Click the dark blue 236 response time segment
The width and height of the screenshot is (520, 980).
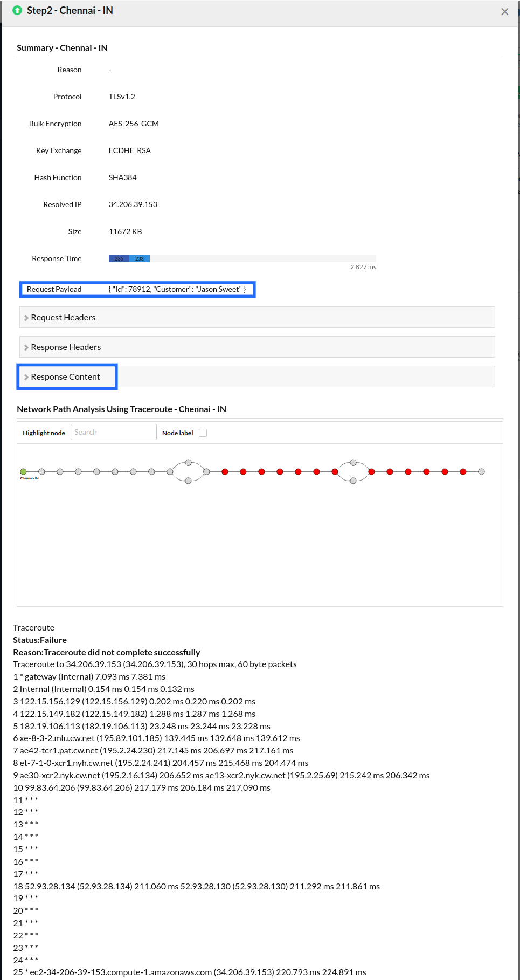click(x=119, y=259)
